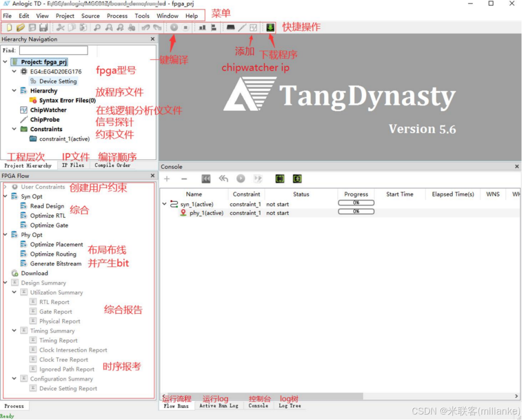
Task: Click the chip package toolbar icon
Action: 231,27
